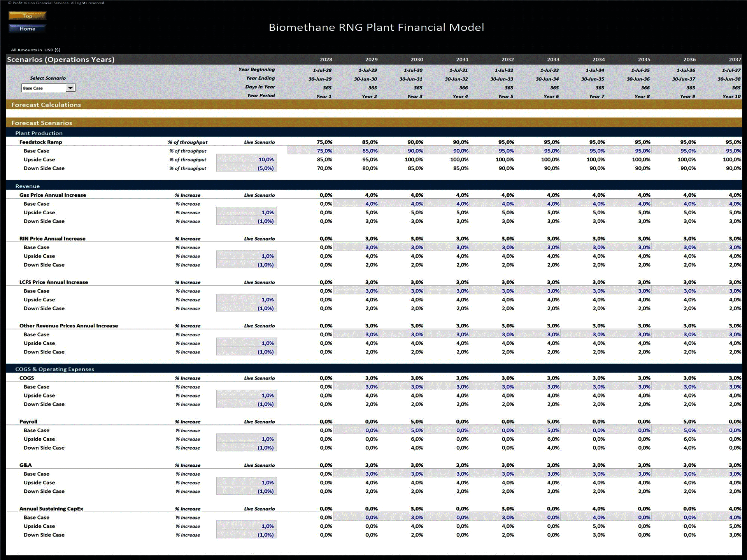Click the Gas Price Annual Increase label

coord(53,195)
